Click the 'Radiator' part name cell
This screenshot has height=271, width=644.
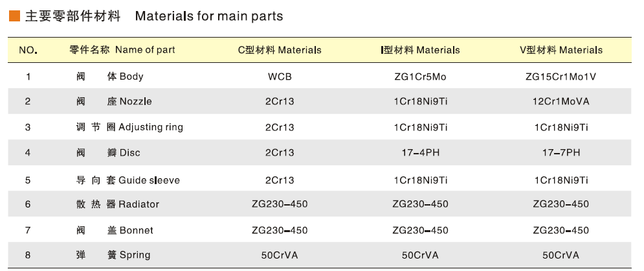point(117,204)
